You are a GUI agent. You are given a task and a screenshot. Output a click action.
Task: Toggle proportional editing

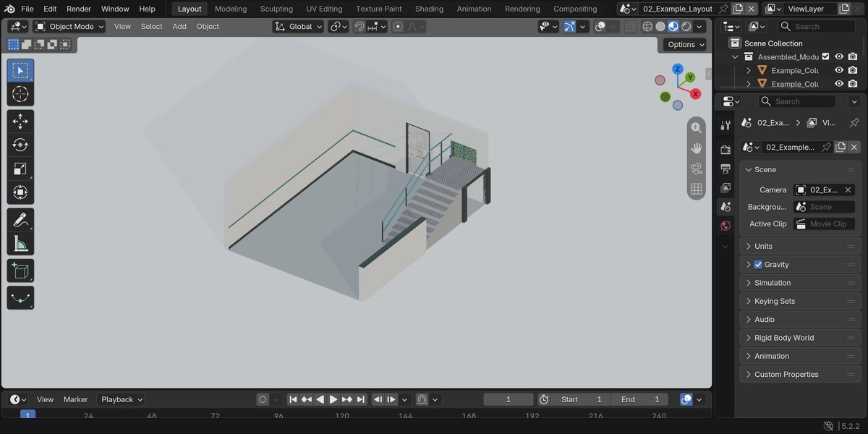[398, 26]
